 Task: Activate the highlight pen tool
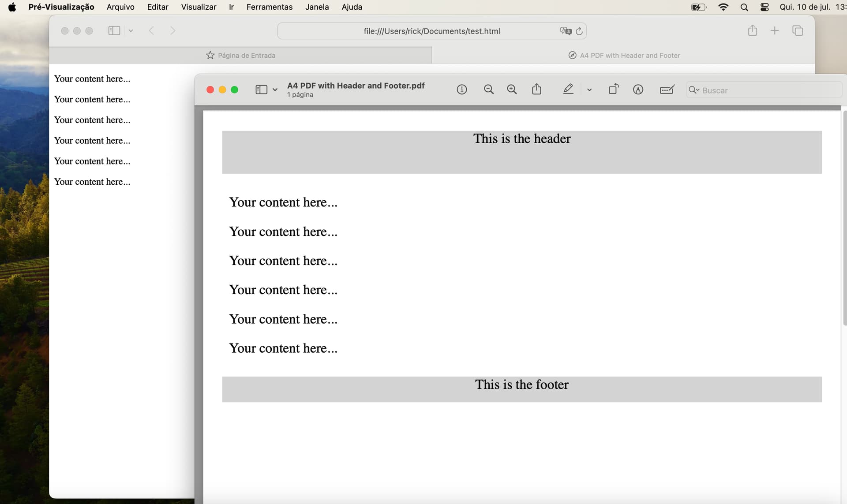568,90
